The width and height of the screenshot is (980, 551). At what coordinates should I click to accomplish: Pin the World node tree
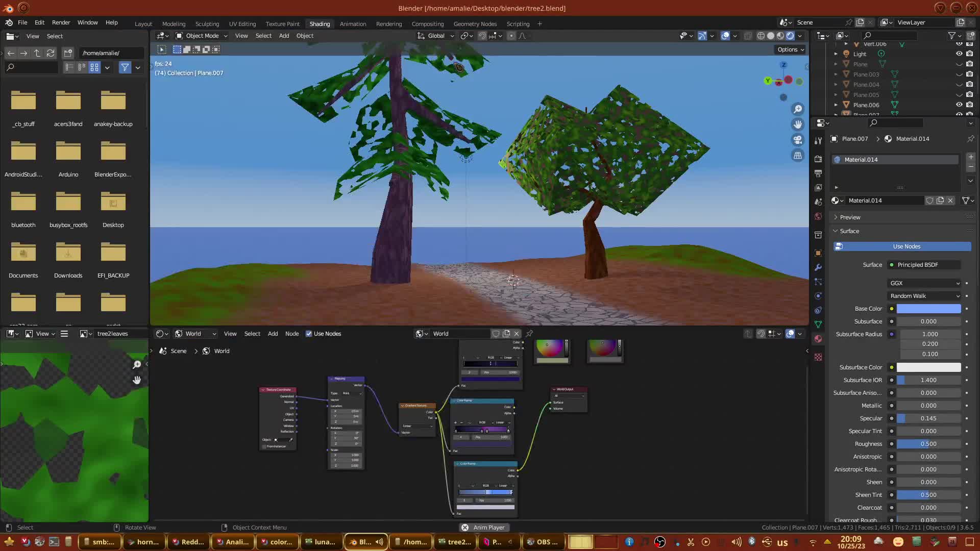(529, 334)
